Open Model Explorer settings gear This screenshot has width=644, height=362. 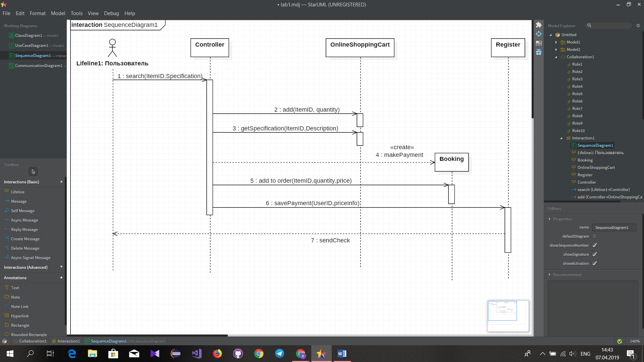tap(638, 25)
